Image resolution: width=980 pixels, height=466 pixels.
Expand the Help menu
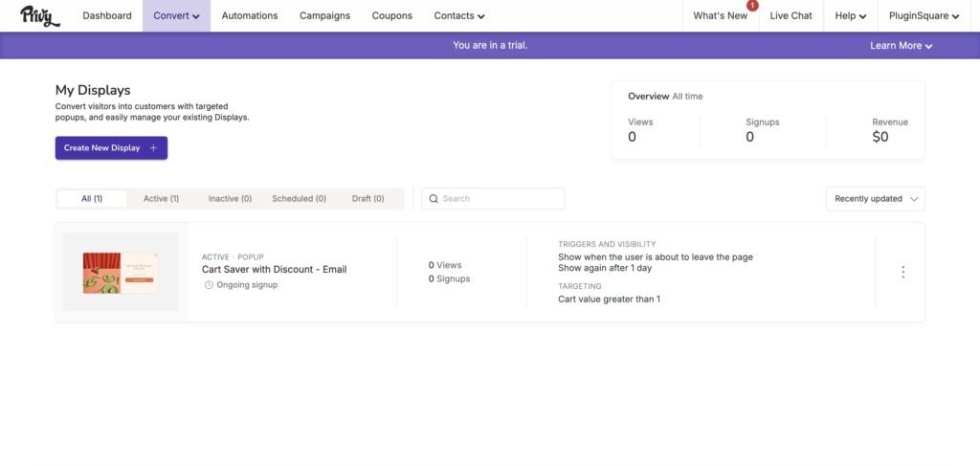[850, 16]
